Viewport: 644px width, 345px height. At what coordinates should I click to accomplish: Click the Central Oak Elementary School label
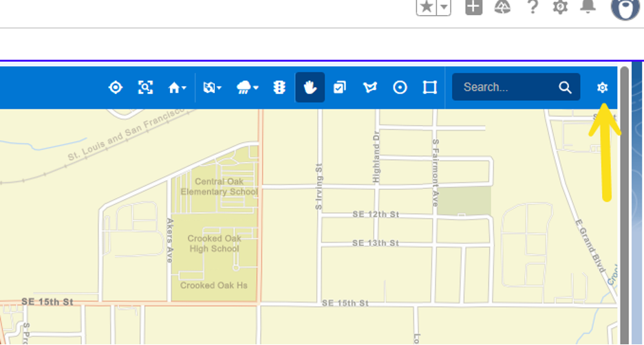tap(219, 187)
